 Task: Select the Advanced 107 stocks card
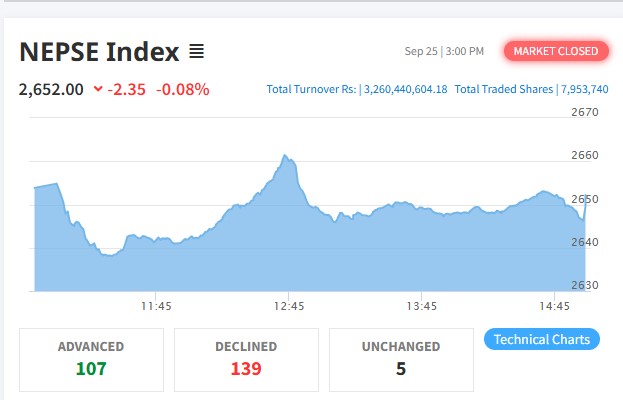pos(91,359)
